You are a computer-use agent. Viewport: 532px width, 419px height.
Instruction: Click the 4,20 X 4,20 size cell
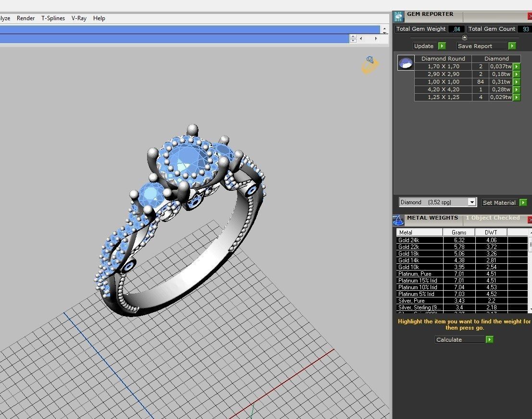point(444,89)
